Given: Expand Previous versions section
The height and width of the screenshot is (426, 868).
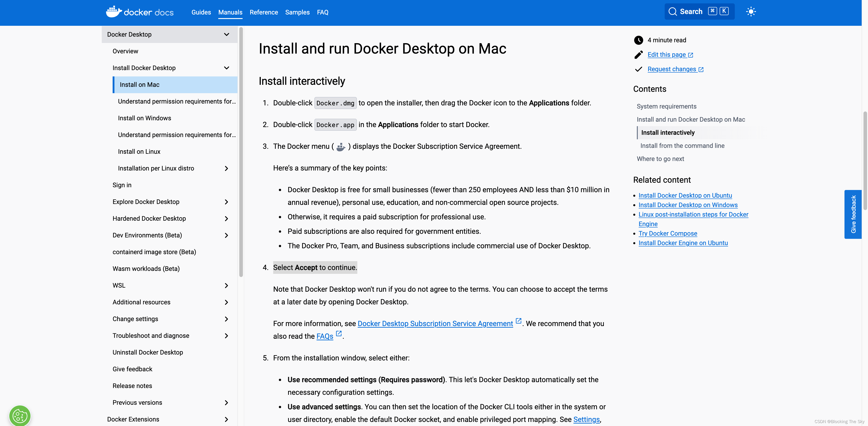Looking at the screenshot, I should pos(226,403).
